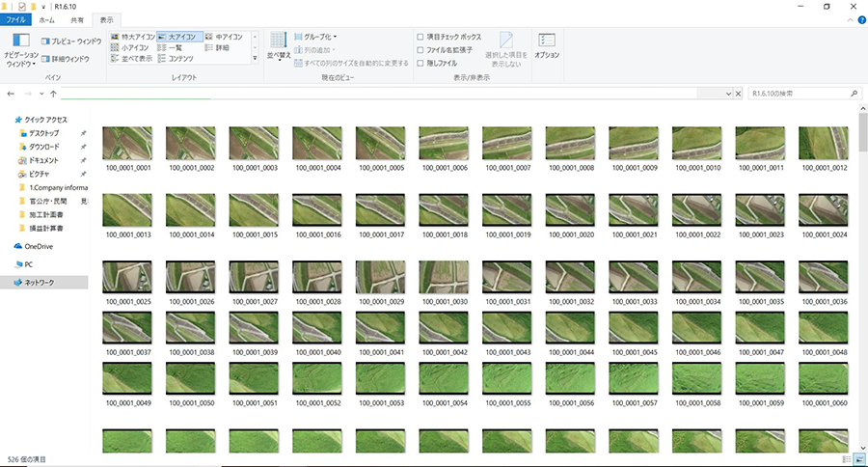868x467 pixels.
Task: Open 1.Company informa folder in sidebar
Action: (x=53, y=188)
